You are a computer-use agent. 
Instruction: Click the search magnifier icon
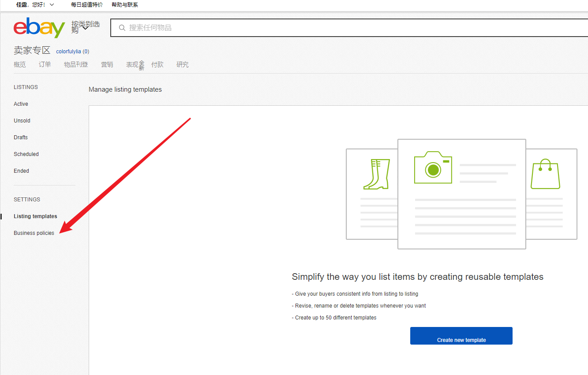pos(122,28)
